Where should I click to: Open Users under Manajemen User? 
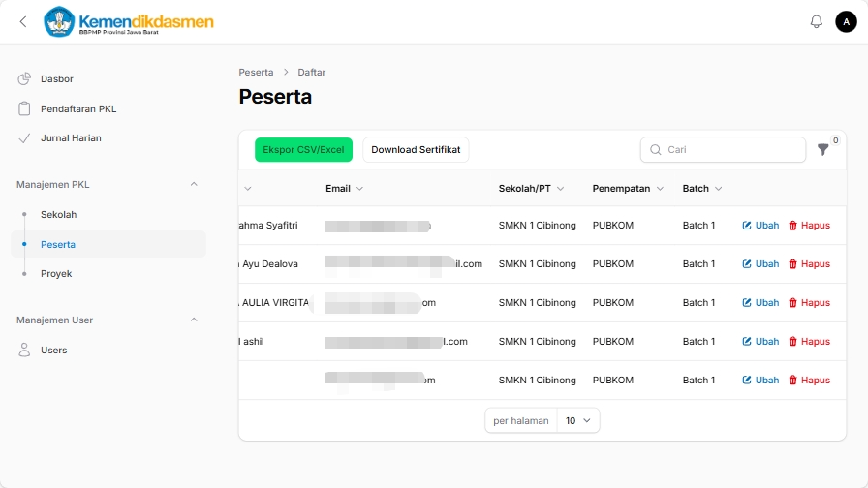pos(53,351)
